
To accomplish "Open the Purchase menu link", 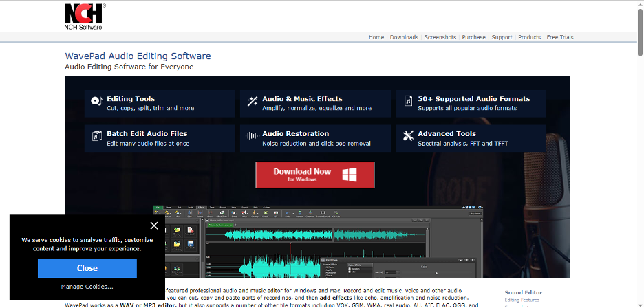I will pos(473,37).
